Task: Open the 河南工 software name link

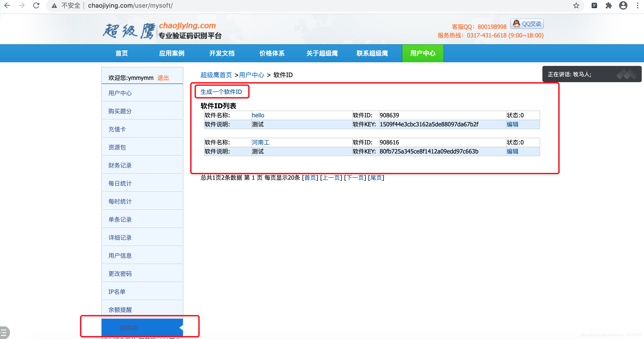Action: pyautogui.click(x=261, y=142)
